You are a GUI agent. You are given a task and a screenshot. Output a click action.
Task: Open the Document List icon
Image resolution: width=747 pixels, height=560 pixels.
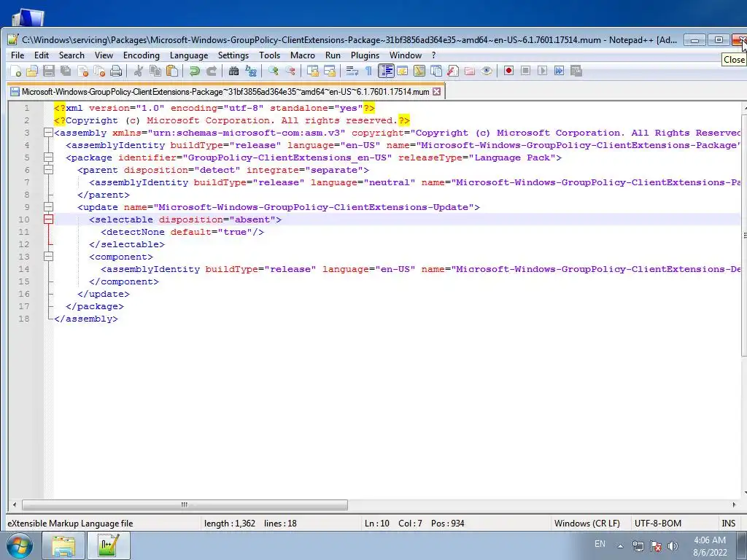(436, 71)
